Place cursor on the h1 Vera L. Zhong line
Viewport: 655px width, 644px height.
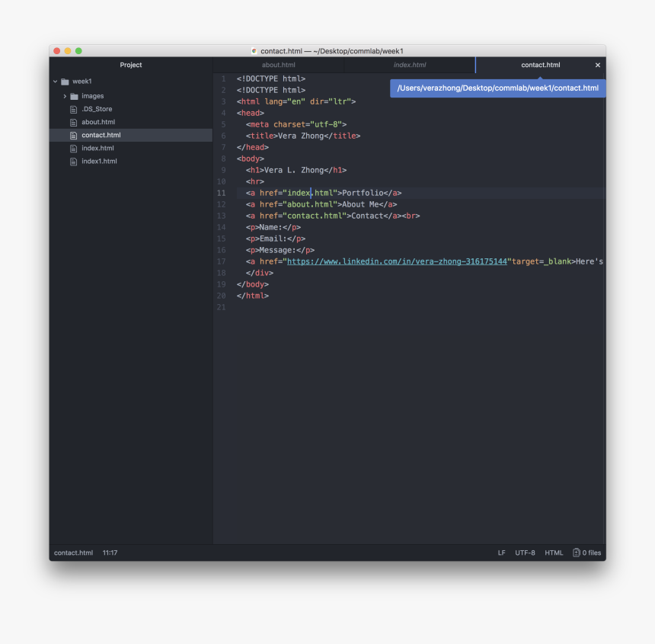click(296, 170)
